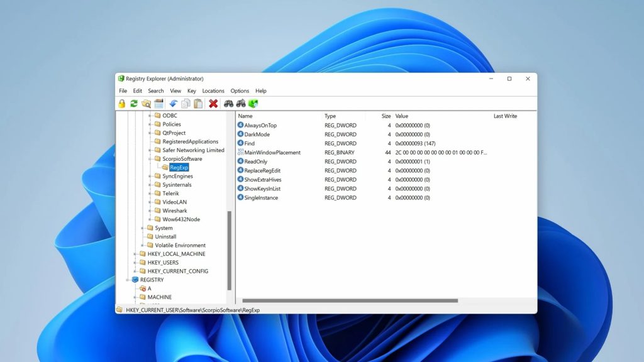Screen dimensions: 644x362
Task: Delete the key using the red X icon
Action: [x=213, y=103]
